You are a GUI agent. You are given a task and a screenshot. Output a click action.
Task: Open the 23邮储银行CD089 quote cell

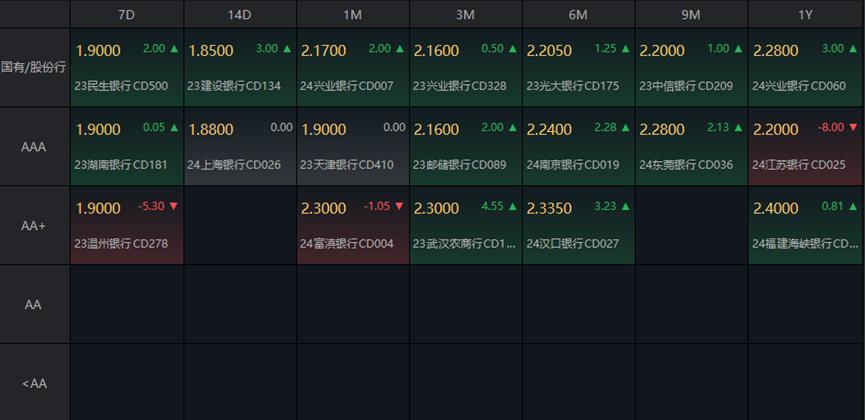(466, 147)
